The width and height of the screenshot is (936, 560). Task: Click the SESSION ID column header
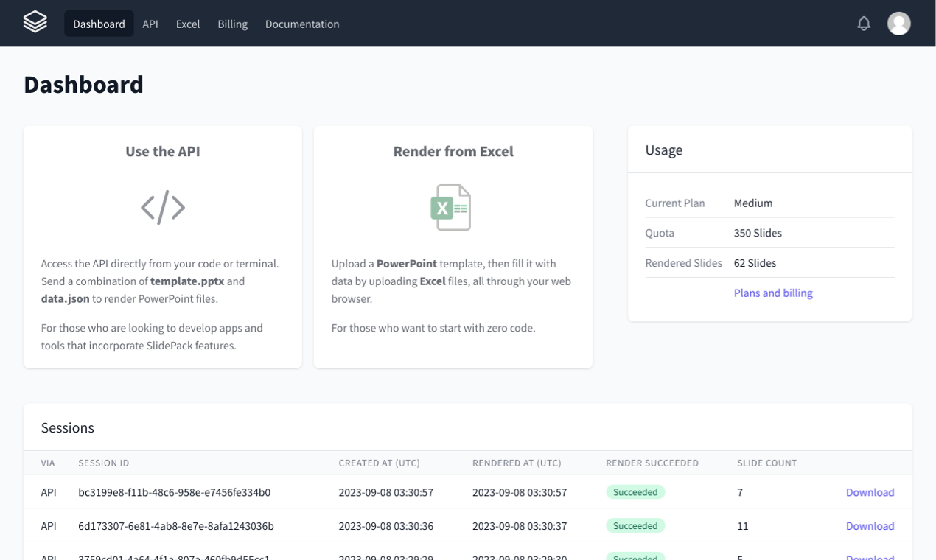104,463
